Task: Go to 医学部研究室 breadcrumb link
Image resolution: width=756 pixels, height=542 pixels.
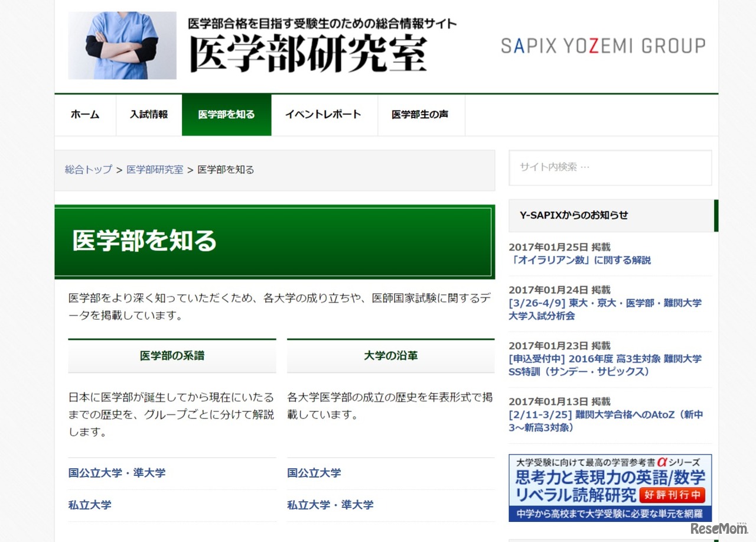Action: pyautogui.click(x=155, y=170)
